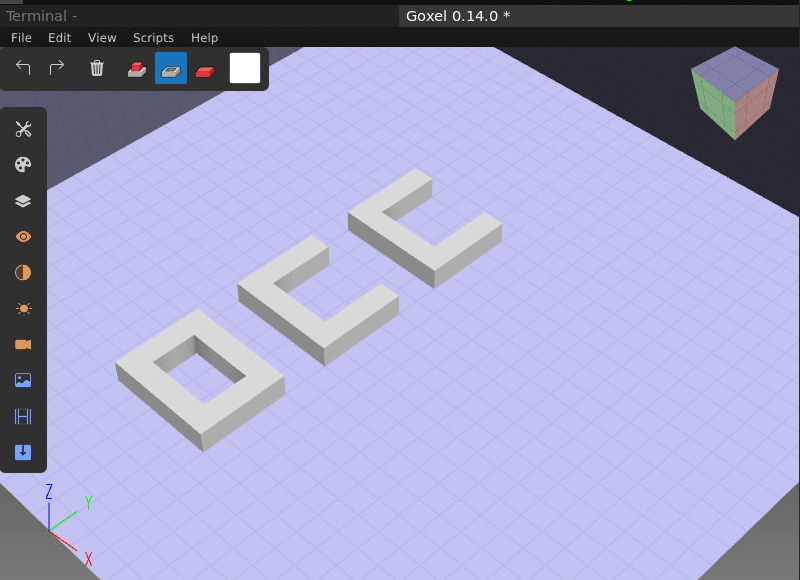
Task: Open the white color swatch picker
Action: [245, 68]
